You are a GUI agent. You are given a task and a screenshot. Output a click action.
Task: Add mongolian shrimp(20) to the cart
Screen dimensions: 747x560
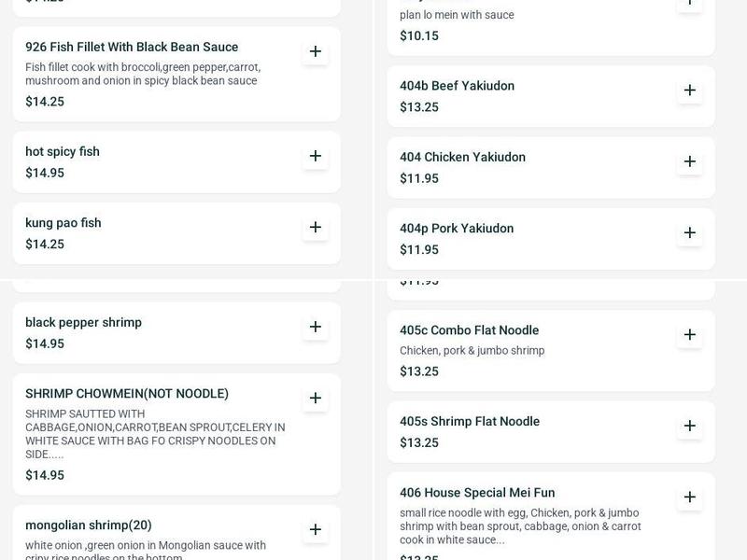coord(317,527)
